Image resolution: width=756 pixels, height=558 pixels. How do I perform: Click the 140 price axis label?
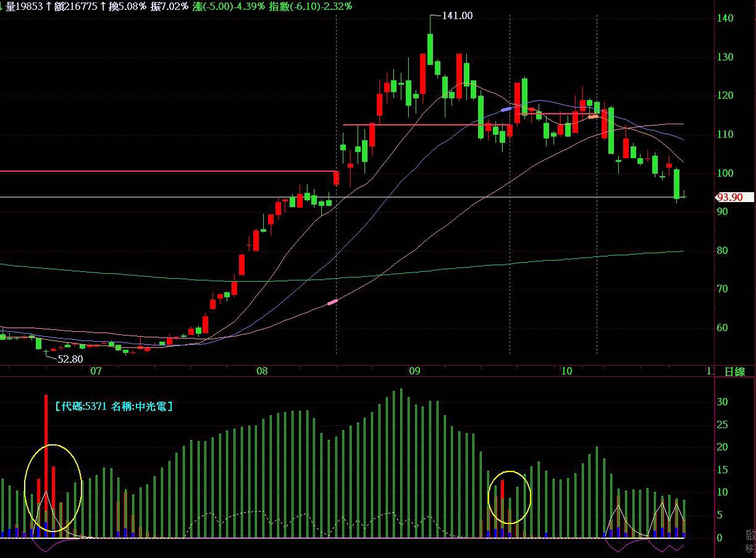point(725,19)
